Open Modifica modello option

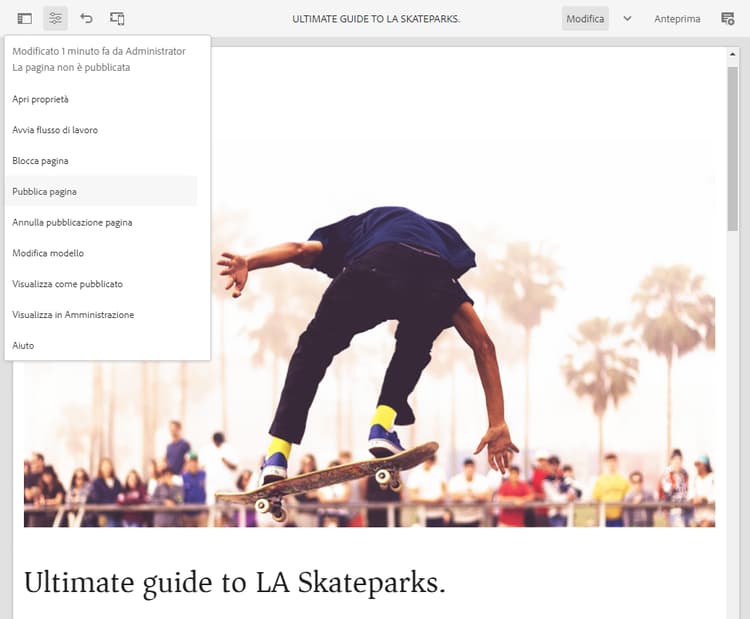pos(48,254)
